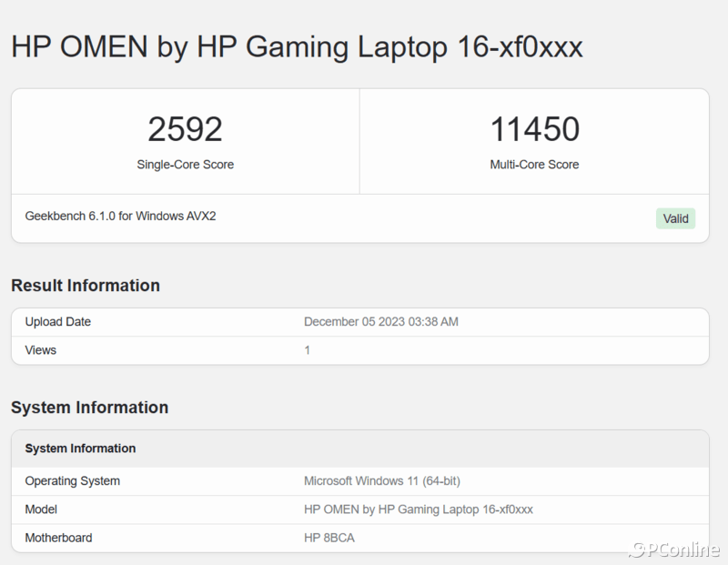The width and height of the screenshot is (728, 565).
Task: Click the Views row label
Action: pos(41,350)
